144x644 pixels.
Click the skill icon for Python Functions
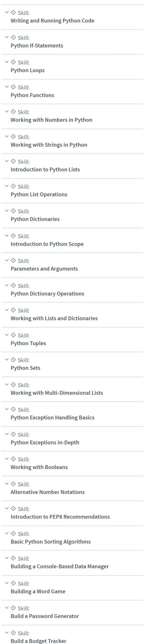13,87
